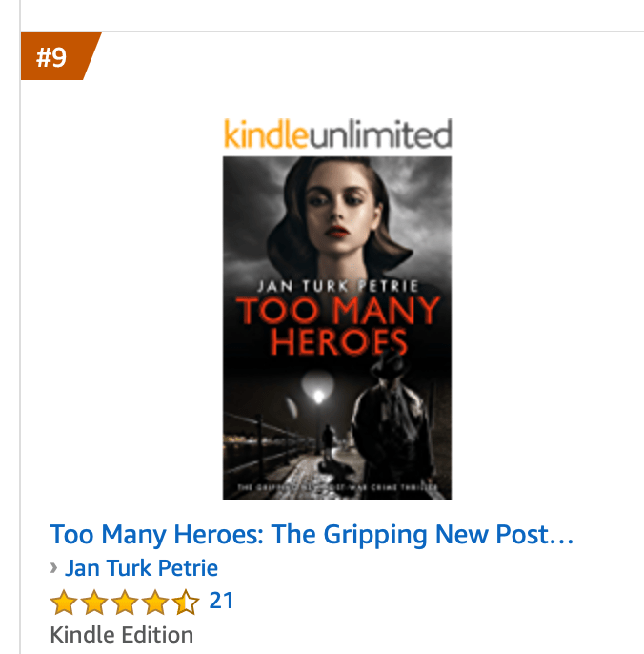The height and width of the screenshot is (654, 644).
Task: Click the grey 'unlimited' word in logo
Action: click(x=380, y=133)
